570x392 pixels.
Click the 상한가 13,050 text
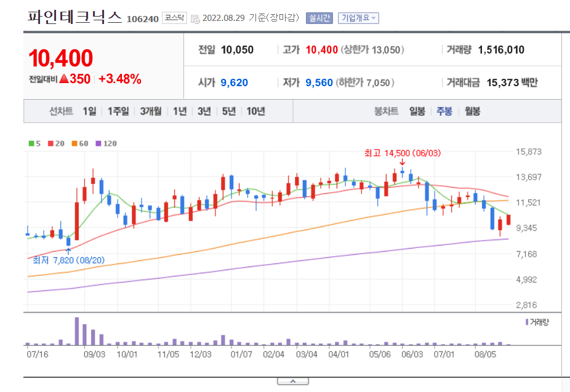372,50
